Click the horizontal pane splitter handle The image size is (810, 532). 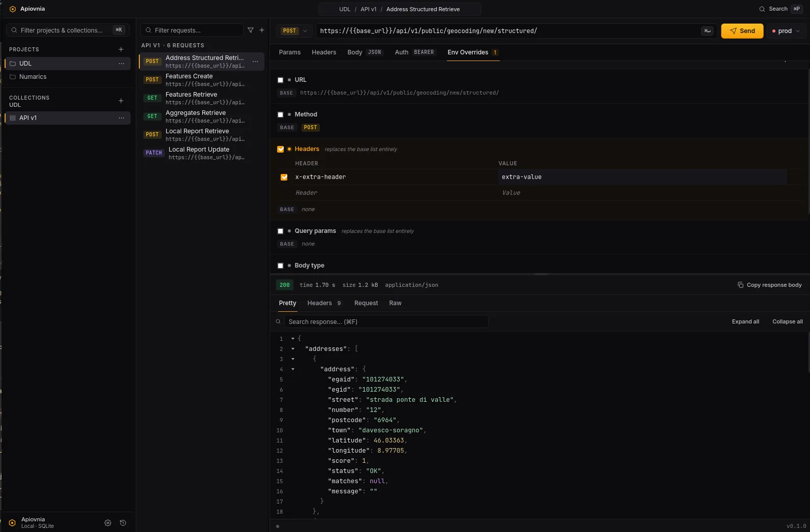541,274
